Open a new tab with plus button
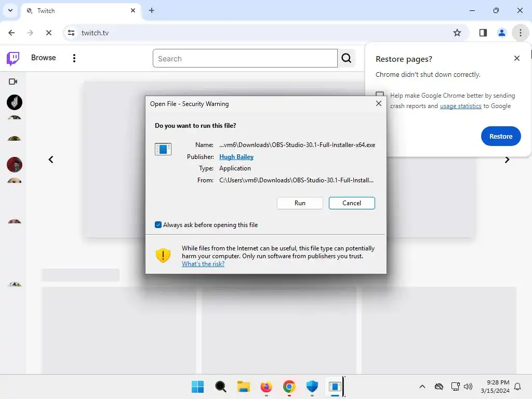This screenshot has width=532, height=399. pos(152,10)
